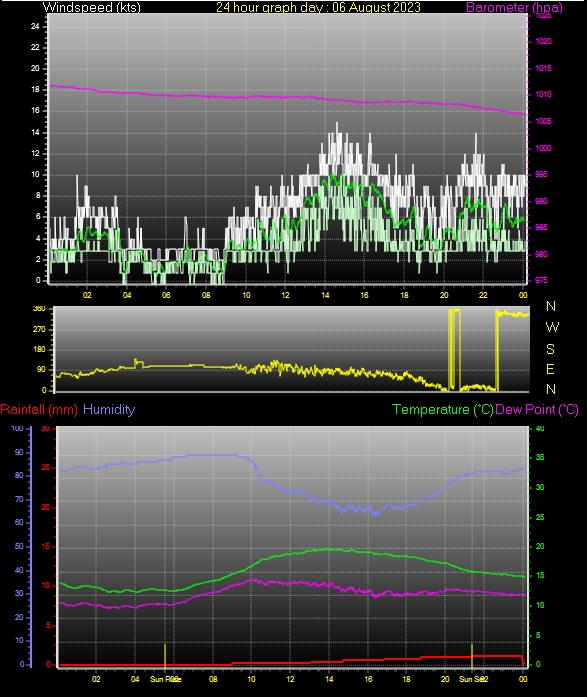Click the N compass label at top
The width and height of the screenshot is (587, 697).
point(551,306)
